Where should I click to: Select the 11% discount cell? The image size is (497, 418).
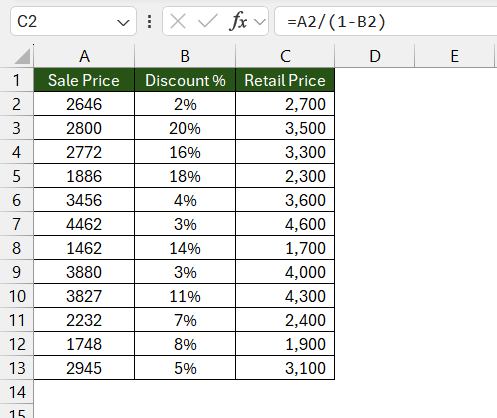coord(185,296)
